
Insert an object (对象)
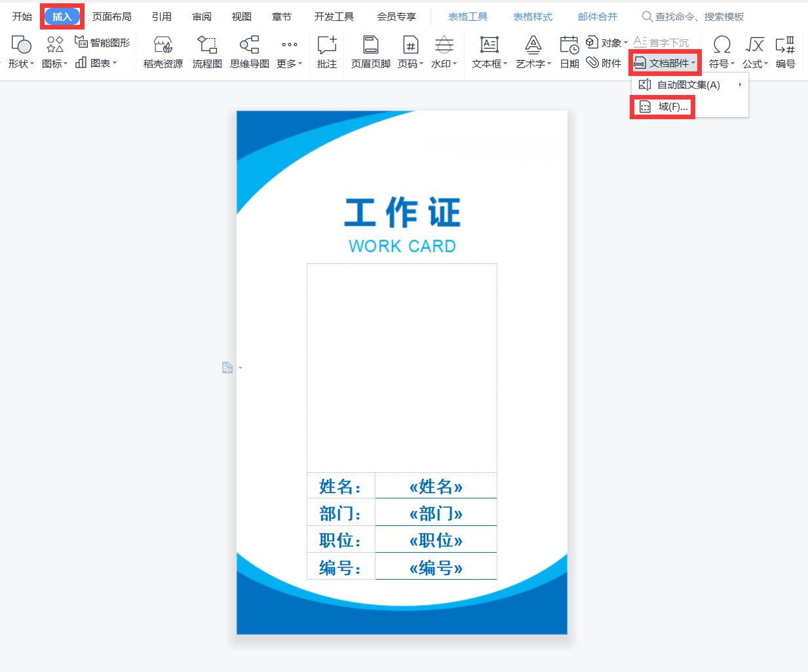point(606,43)
